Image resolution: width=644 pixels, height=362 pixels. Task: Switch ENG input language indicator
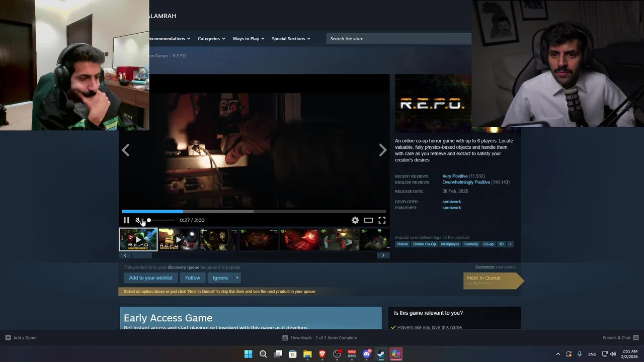592,354
